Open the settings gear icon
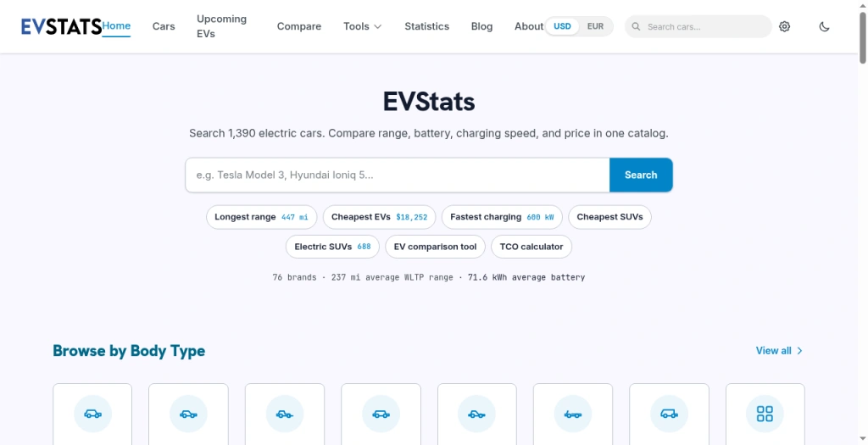Image resolution: width=868 pixels, height=445 pixels. click(784, 26)
